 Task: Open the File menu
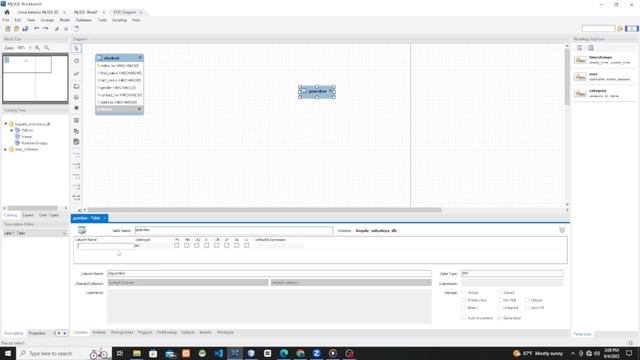click(x=6, y=20)
